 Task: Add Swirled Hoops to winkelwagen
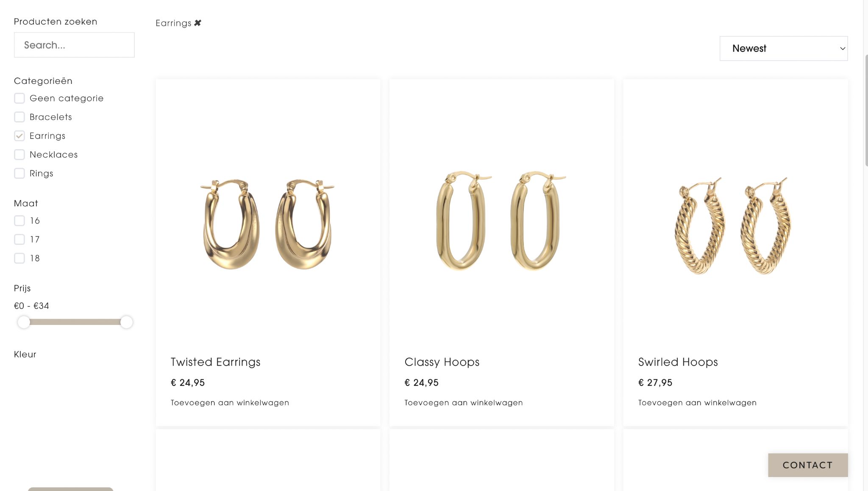click(697, 402)
